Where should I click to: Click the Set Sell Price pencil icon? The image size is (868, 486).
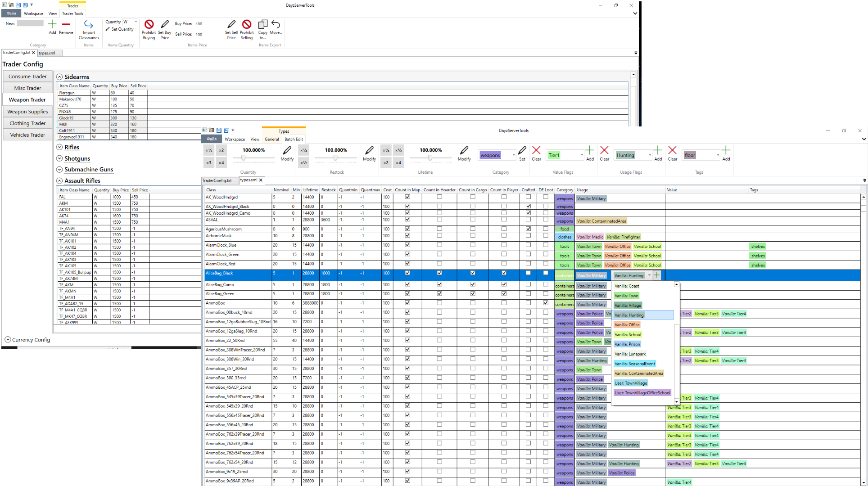point(231,24)
